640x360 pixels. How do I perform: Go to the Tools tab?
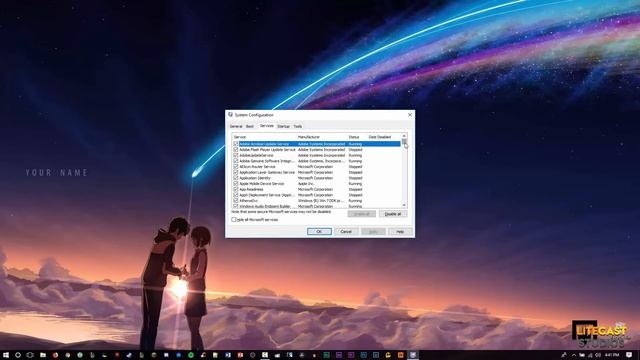298,127
